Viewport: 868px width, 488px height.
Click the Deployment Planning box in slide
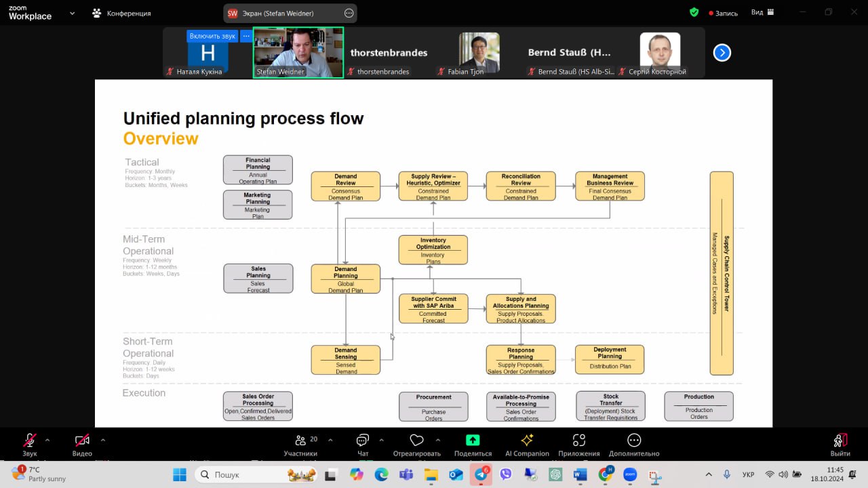[610, 360]
